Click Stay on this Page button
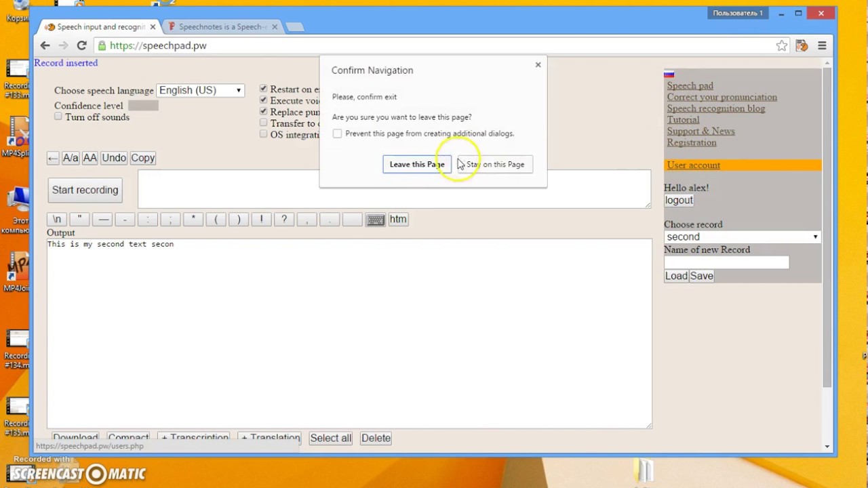 (x=495, y=164)
